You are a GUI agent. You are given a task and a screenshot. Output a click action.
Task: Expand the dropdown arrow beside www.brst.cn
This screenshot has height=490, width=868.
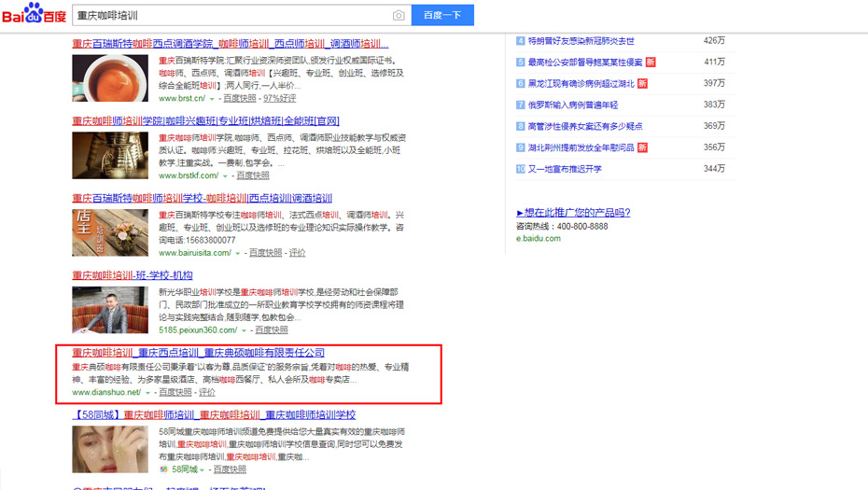tap(213, 99)
